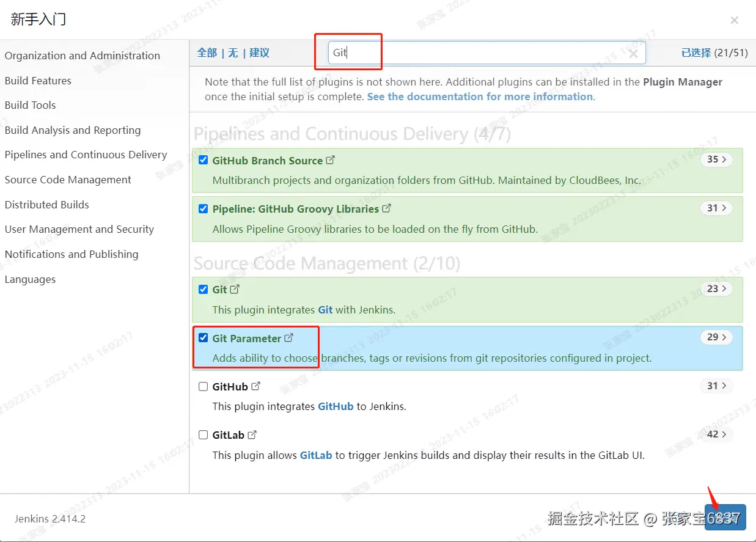Expand GitLab dependencies badge 42
The image size is (756, 542).
[716, 434]
